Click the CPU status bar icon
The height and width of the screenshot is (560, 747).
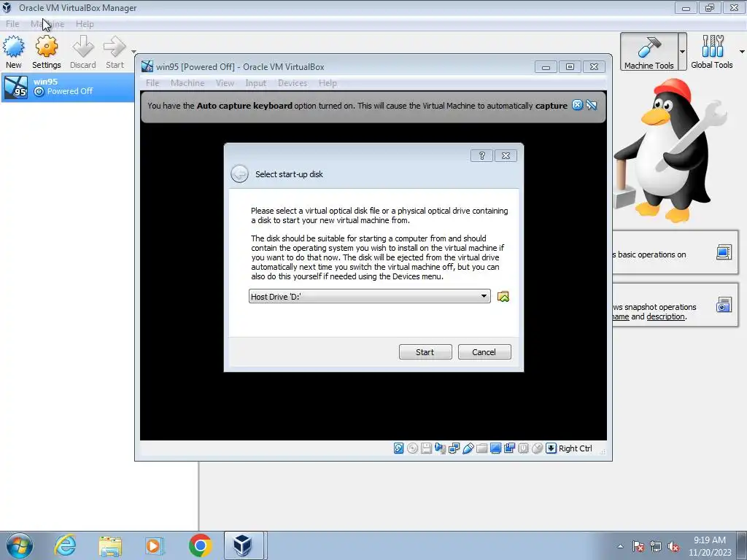pyautogui.click(x=523, y=448)
